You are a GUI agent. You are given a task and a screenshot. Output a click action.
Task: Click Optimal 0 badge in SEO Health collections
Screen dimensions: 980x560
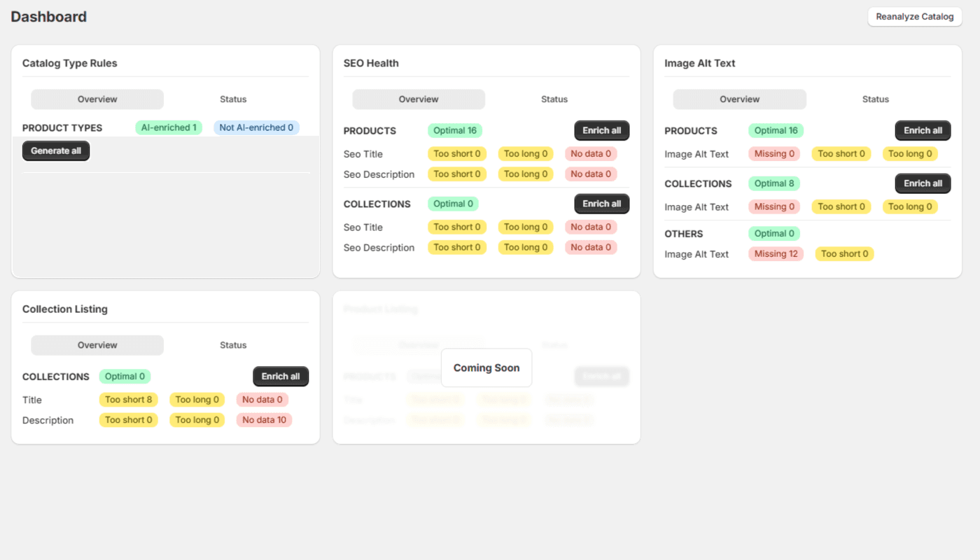pyautogui.click(x=453, y=204)
